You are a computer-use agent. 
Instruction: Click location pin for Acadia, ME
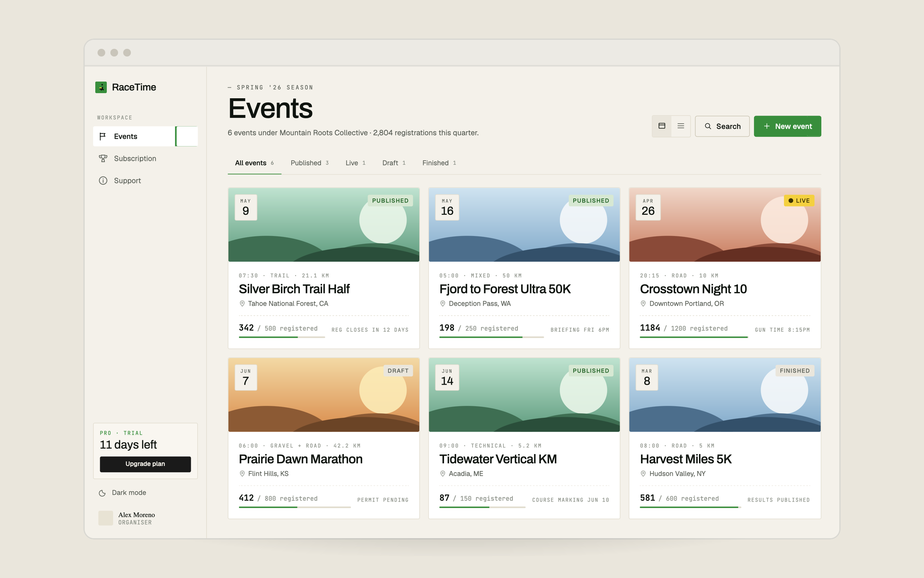[x=442, y=474]
